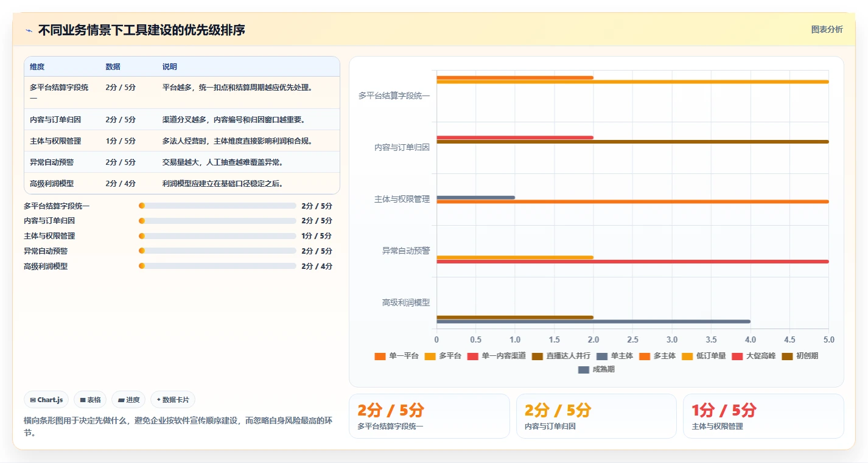The height and width of the screenshot is (463, 868).
Task: Toggle the 初创期 legend item
Action: [x=800, y=356]
